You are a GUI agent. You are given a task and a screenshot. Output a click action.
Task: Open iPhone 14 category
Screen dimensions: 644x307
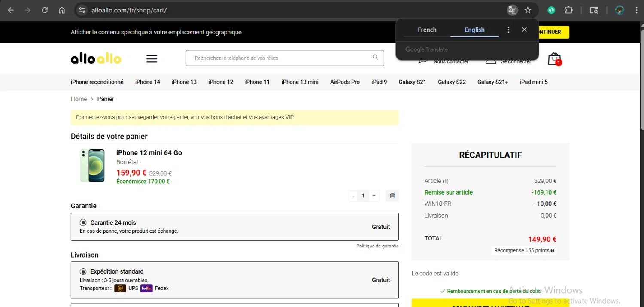[148, 82]
